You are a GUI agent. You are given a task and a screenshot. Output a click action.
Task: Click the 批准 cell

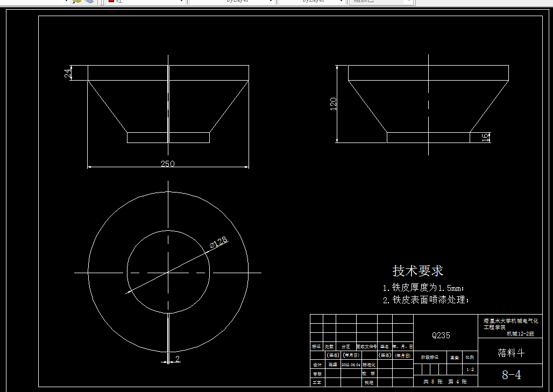(x=369, y=382)
